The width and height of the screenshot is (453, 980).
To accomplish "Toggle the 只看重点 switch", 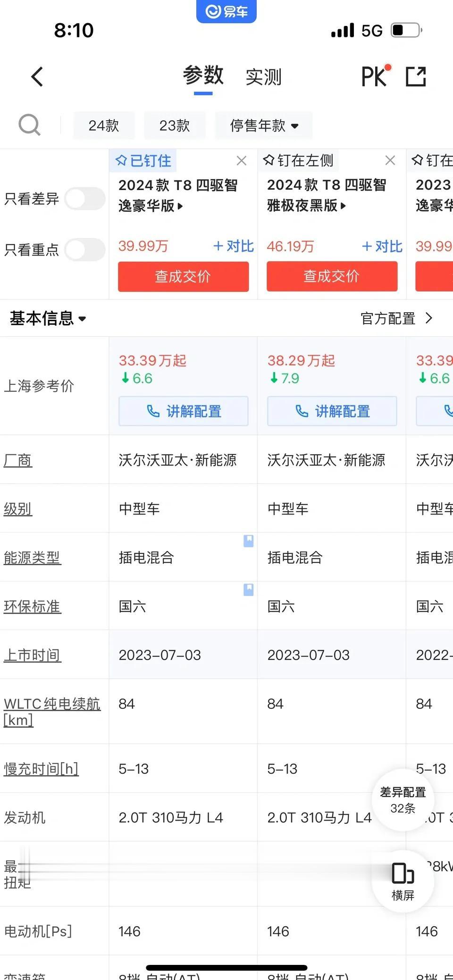I will [85, 249].
